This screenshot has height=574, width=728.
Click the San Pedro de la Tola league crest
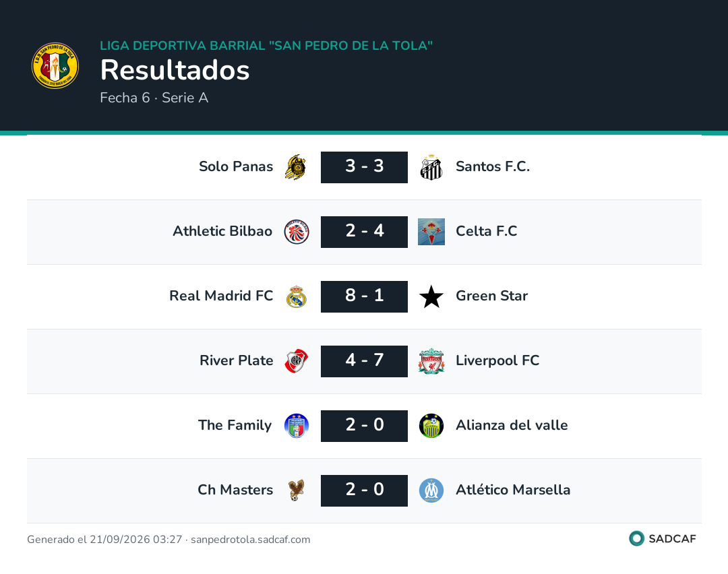(55, 65)
